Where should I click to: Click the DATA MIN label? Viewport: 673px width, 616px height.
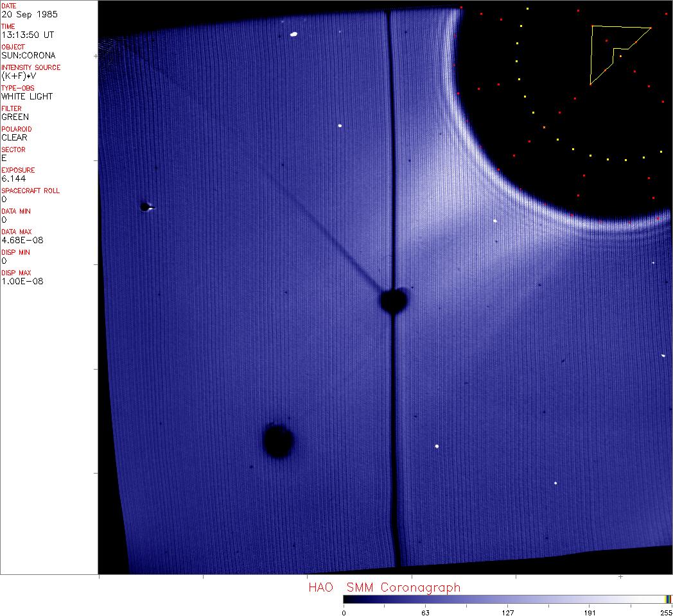pyautogui.click(x=16, y=212)
